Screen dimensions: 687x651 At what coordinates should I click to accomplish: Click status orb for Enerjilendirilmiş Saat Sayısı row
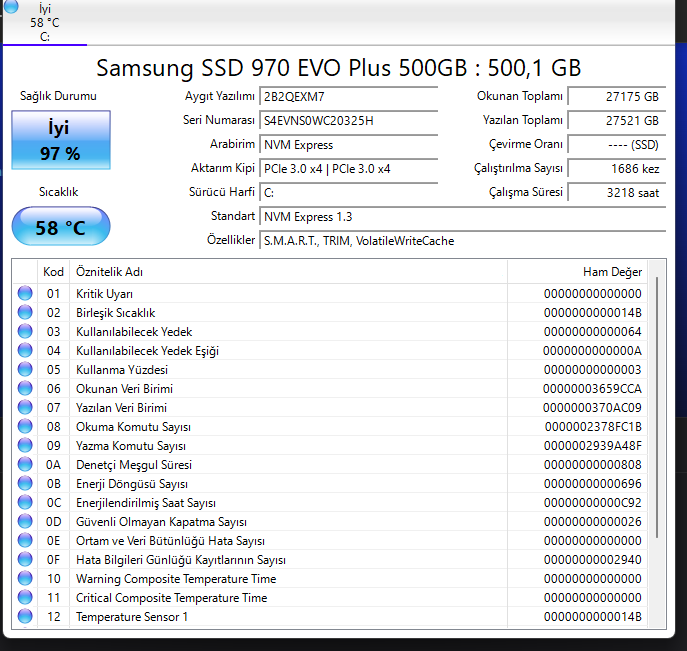25,502
